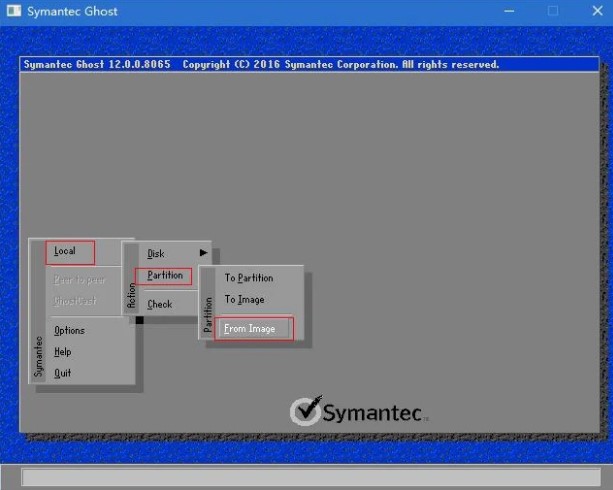Expand the Disk submenu arrow
Viewport: 613px width, 490px height.
point(204,253)
